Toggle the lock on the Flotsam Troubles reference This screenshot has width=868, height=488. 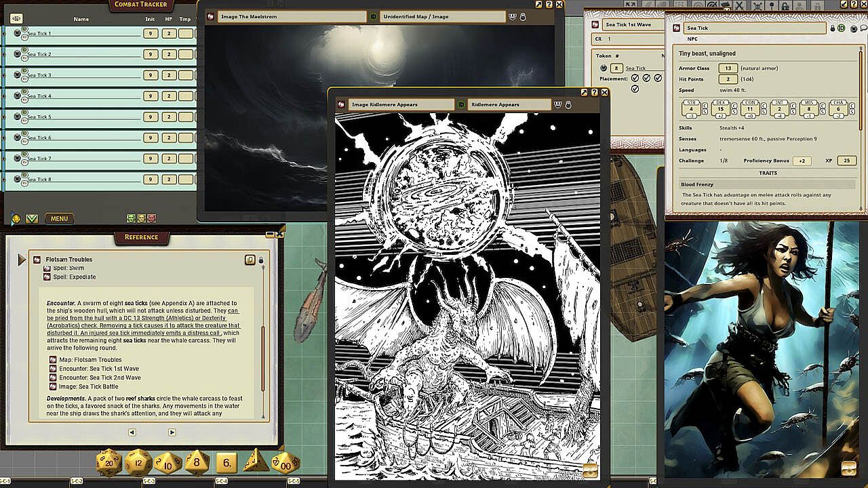coord(260,260)
